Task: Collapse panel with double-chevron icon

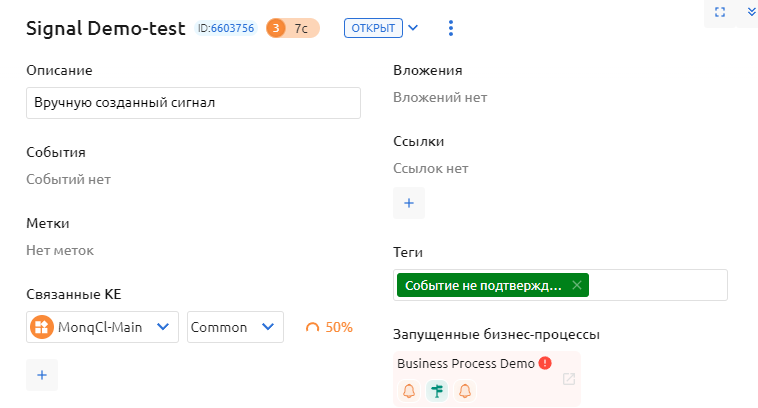Action: 752,12
